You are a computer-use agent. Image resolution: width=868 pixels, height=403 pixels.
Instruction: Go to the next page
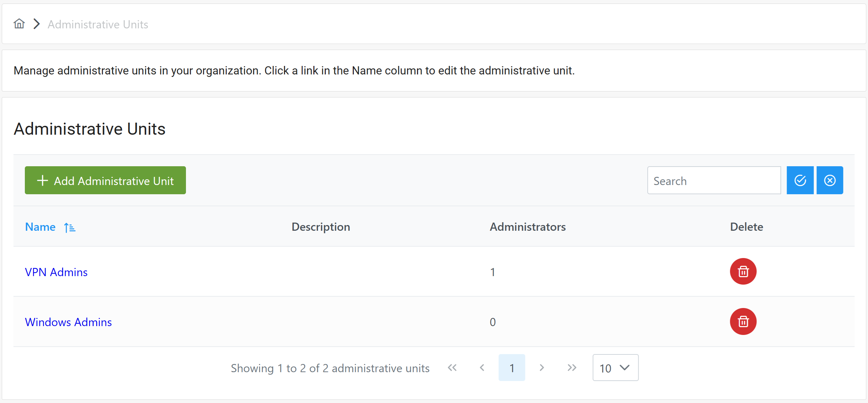point(542,368)
